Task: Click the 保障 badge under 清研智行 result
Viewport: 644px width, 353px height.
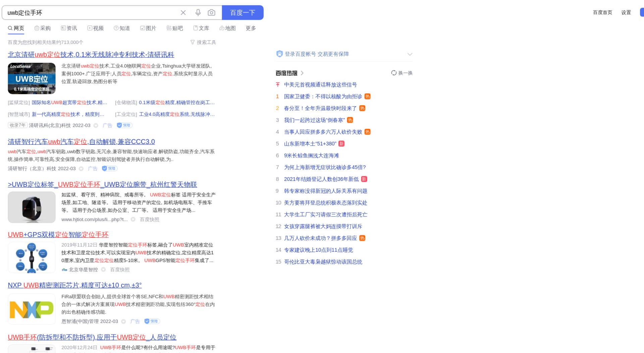Action: 110,168
